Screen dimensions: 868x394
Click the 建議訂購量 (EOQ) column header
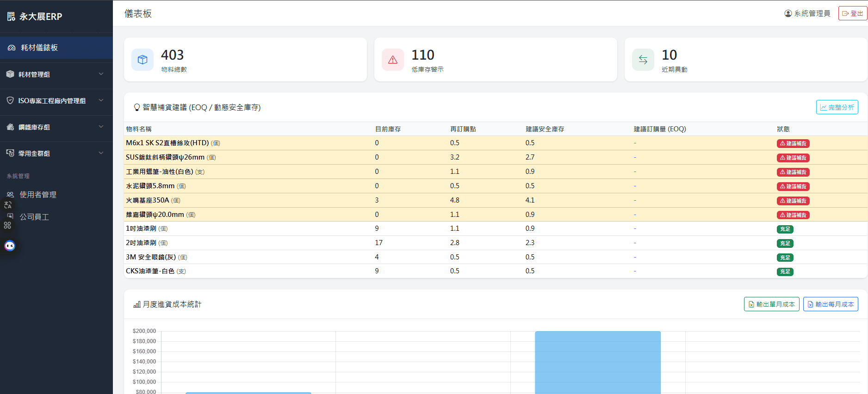(x=660, y=129)
